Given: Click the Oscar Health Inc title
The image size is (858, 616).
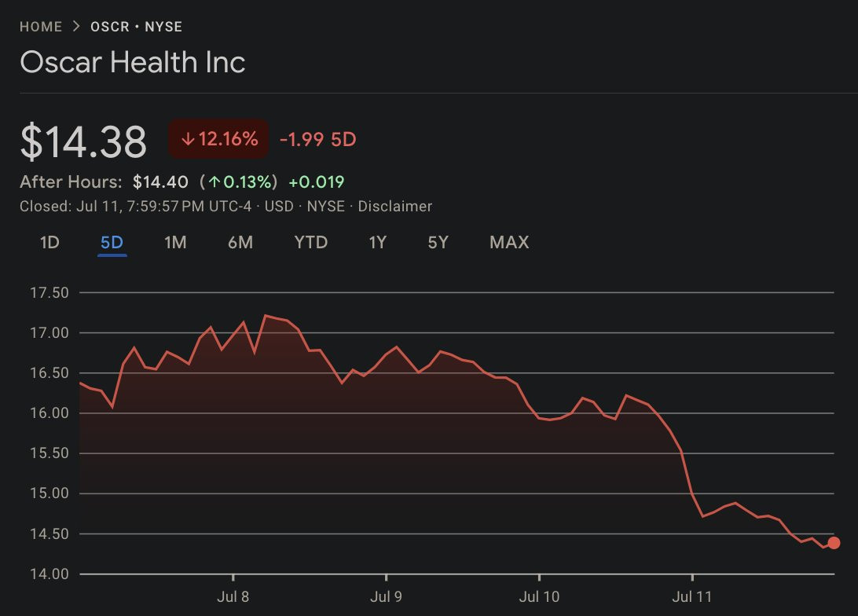Looking at the screenshot, I should coord(133,62).
